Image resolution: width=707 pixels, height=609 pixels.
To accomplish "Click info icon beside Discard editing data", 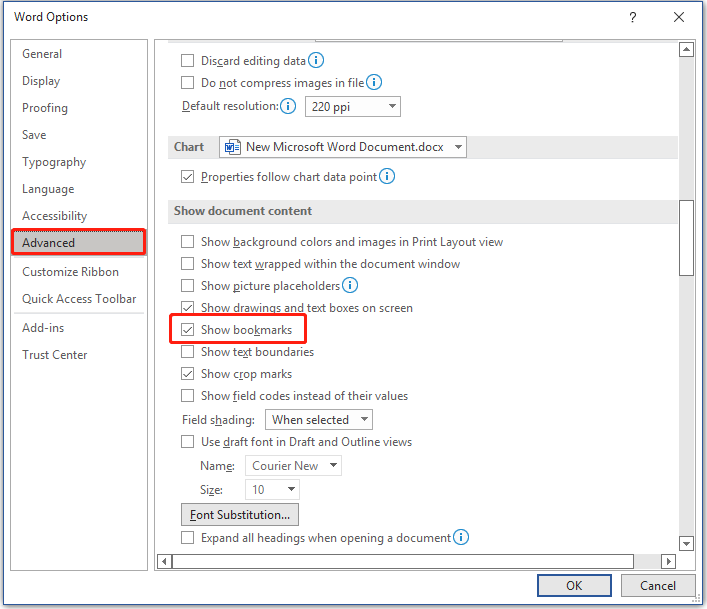I will 316,60.
